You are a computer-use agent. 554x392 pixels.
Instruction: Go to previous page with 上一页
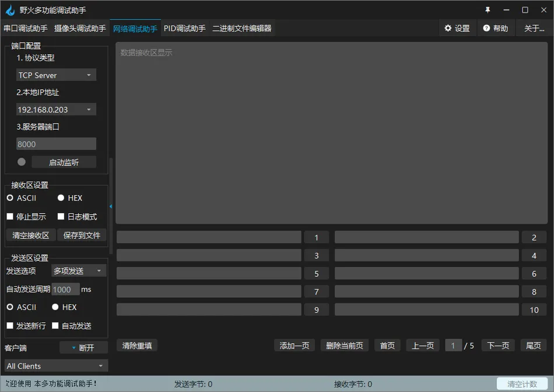[x=423, y=345]
